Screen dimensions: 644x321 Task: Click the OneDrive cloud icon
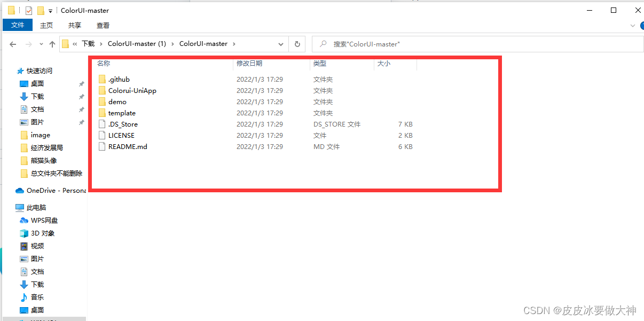click(x=20, y=191)
